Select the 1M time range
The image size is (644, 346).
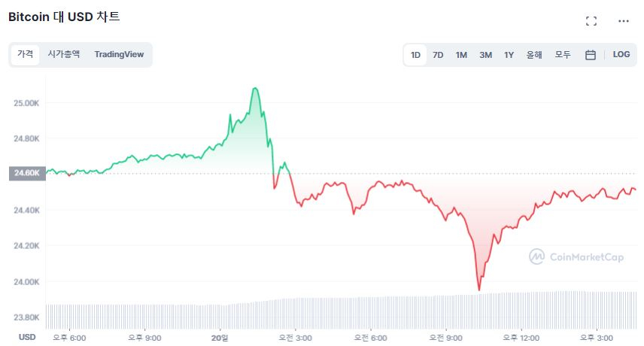click(461, 55)
